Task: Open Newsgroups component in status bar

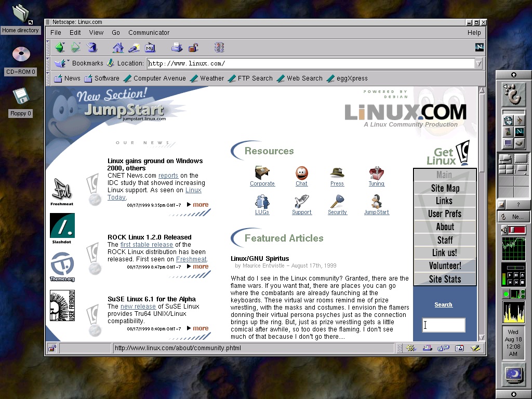Action: tap(443, 348)
